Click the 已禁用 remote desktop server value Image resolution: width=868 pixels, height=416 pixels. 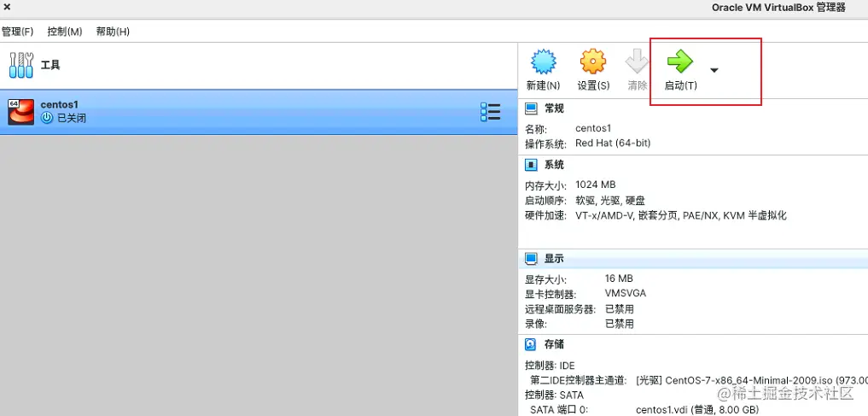pos(620,308)
